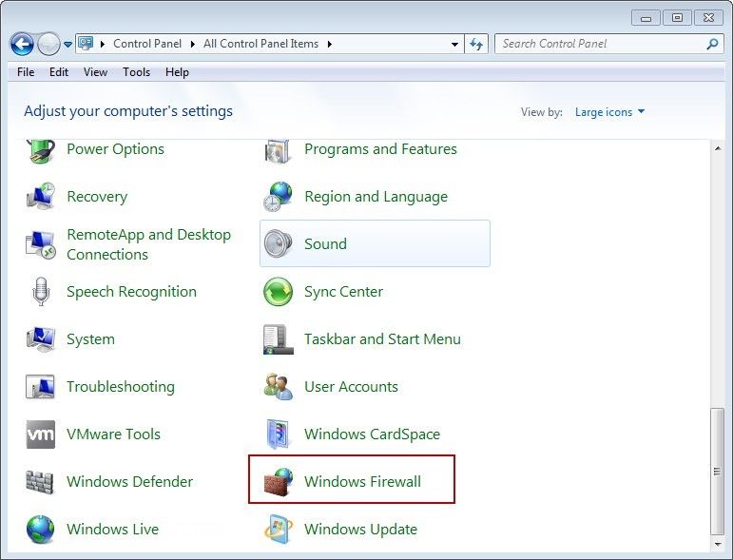
Task: Open the Speech Recognition microphone icon
Action: (40, 292)
